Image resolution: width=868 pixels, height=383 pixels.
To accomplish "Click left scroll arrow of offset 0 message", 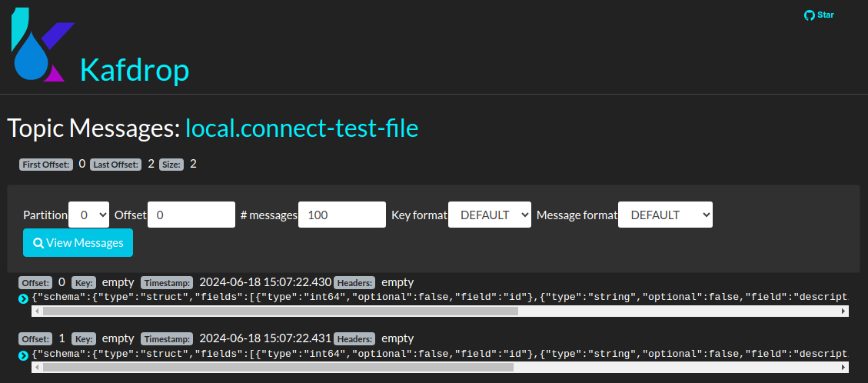I will 37,311.
